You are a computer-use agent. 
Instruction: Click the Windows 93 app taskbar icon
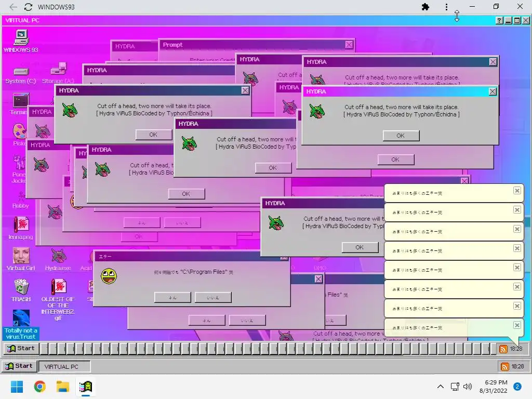86,387
